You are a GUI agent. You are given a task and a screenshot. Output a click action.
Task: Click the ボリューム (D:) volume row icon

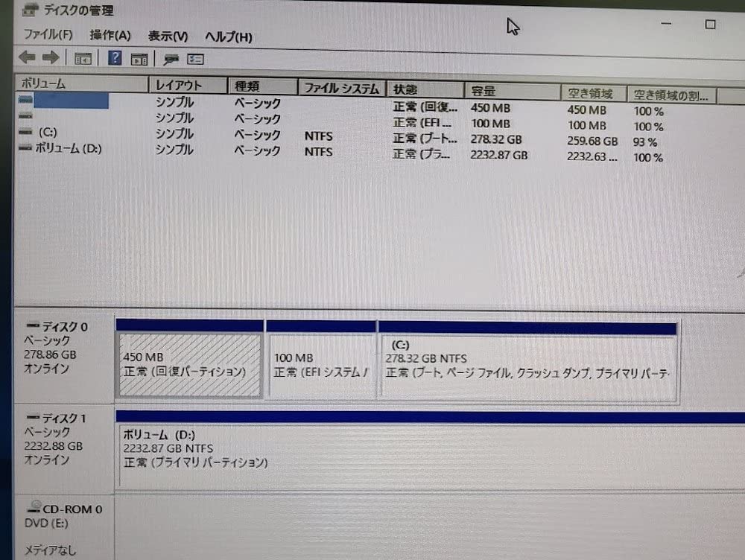(25, 147)
